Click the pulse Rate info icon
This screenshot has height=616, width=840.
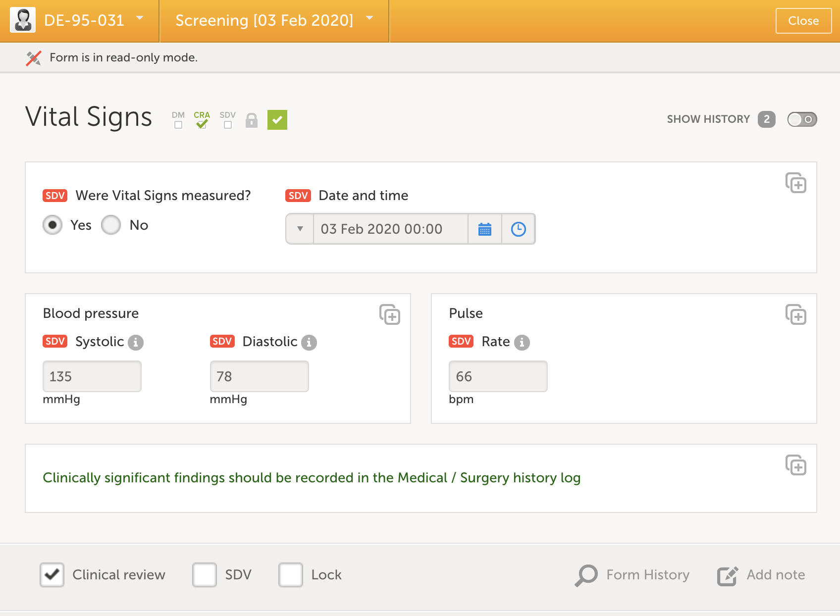[x=522, y=342]
